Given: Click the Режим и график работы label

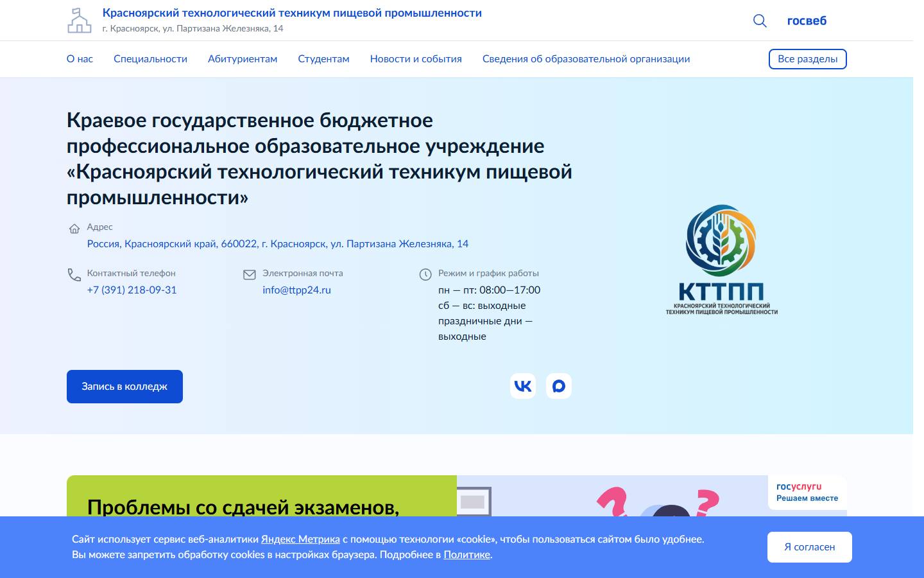Looking at the screenshot, I should pyautogui.click(x=488, y=273).
